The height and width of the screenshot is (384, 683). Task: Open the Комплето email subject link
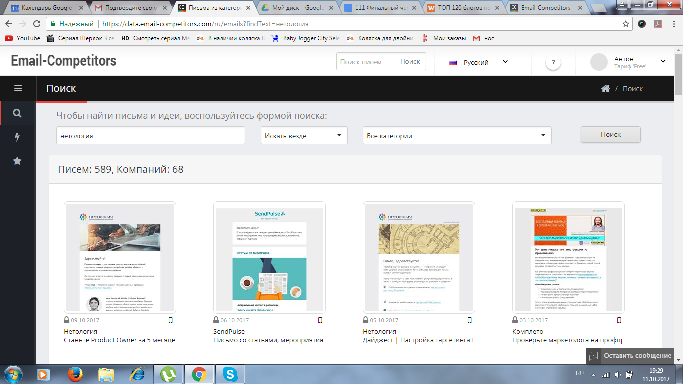click(x=567, y=340)
